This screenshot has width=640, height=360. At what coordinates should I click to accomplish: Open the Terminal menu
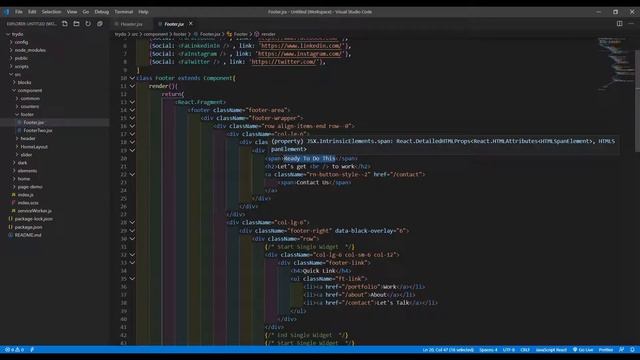(x=124, y=12)
